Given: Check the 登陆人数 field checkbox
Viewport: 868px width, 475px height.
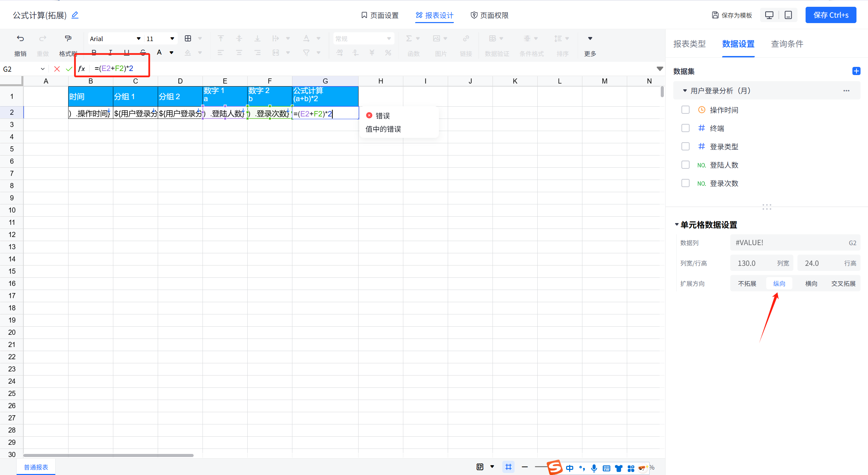Looking at the screenshot, I should (686, 165).
